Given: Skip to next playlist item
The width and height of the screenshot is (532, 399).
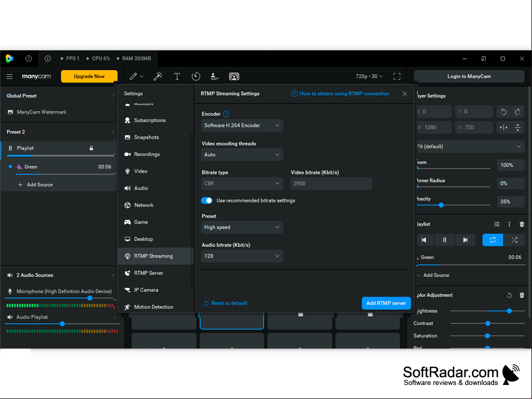Looking at the screenshot, I should [465, 240].
